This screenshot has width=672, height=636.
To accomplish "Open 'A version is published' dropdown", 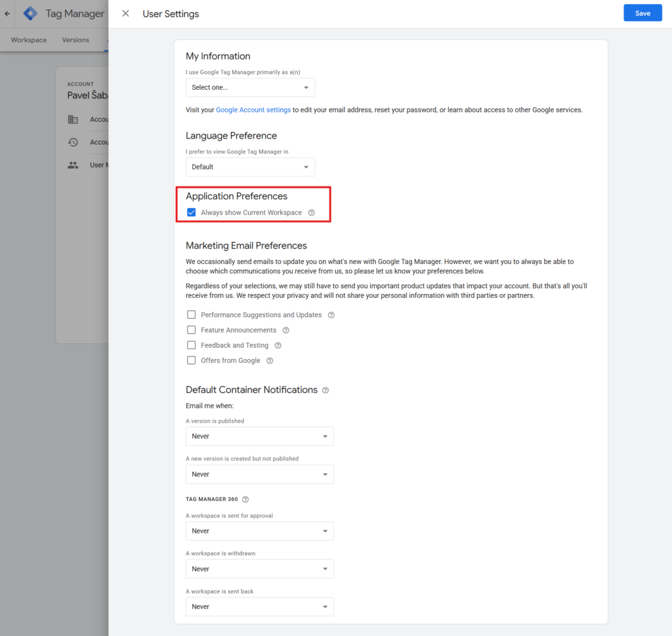I will click(x=260, y=436).
